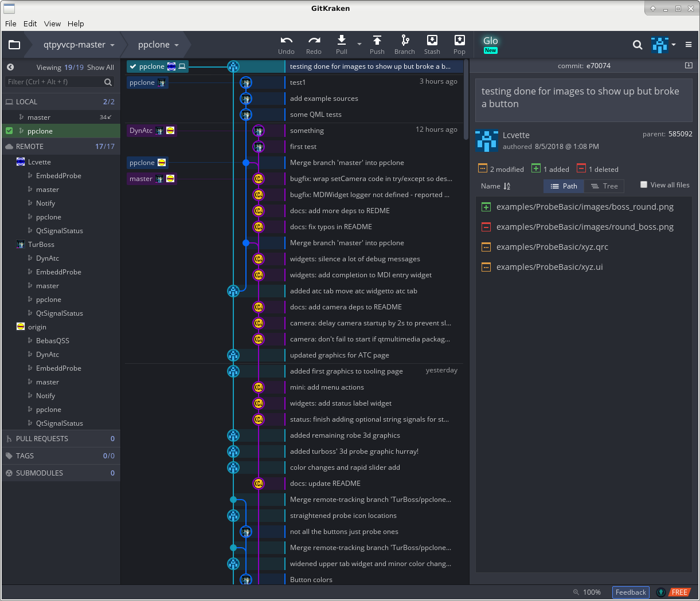Open the File menu
The width and height of the screenshot is (700, 601).
(11, 23)
